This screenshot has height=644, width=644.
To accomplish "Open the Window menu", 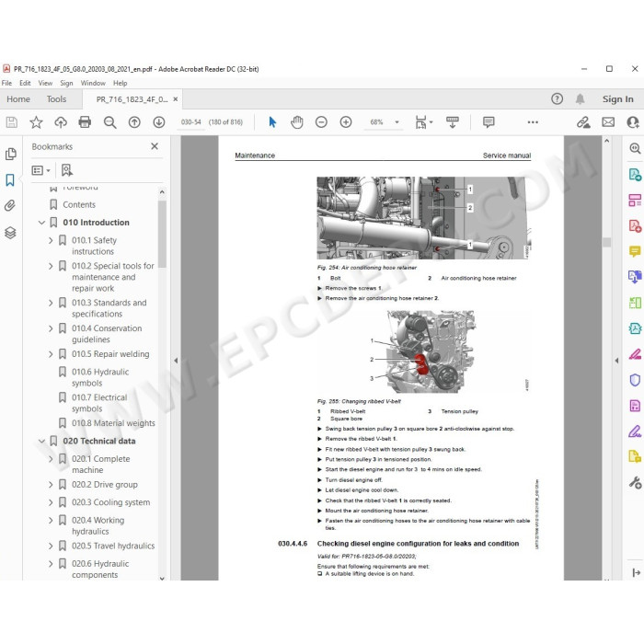I will coord(93,83).
